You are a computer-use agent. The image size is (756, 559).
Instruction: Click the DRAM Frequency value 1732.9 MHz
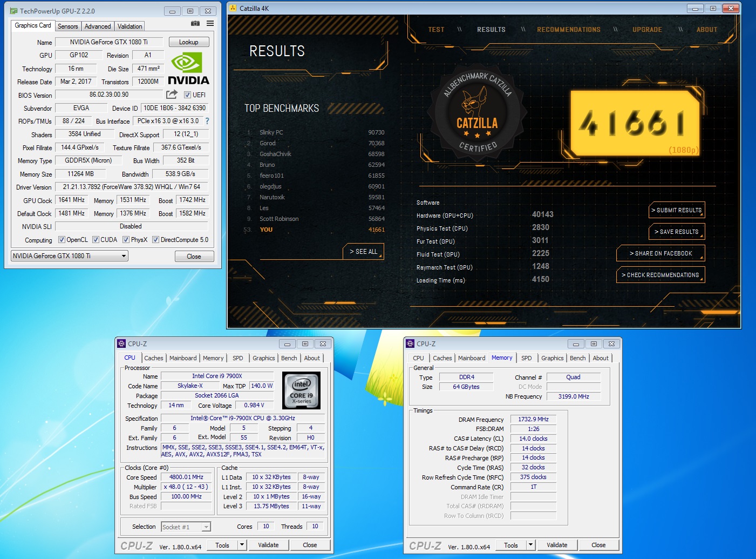[533, 419]
